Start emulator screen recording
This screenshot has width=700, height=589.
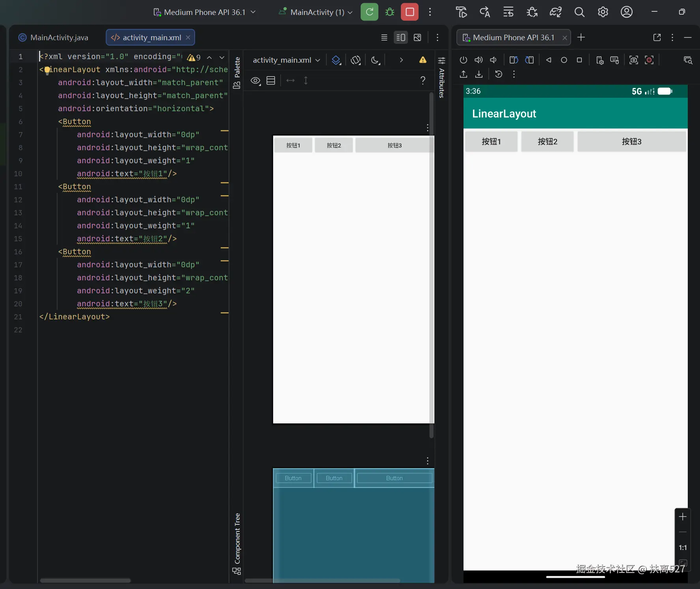coord(649,60)
